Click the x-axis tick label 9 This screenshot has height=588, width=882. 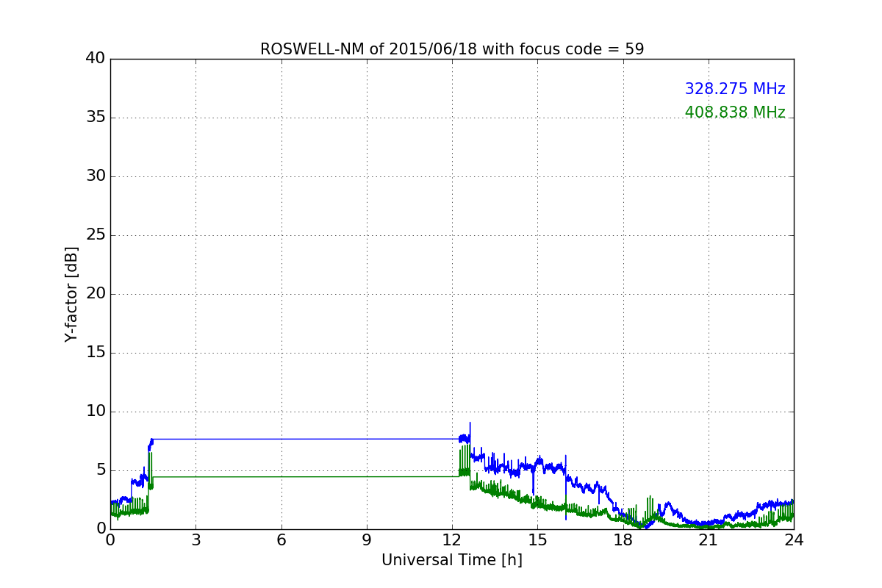point(367,540)
